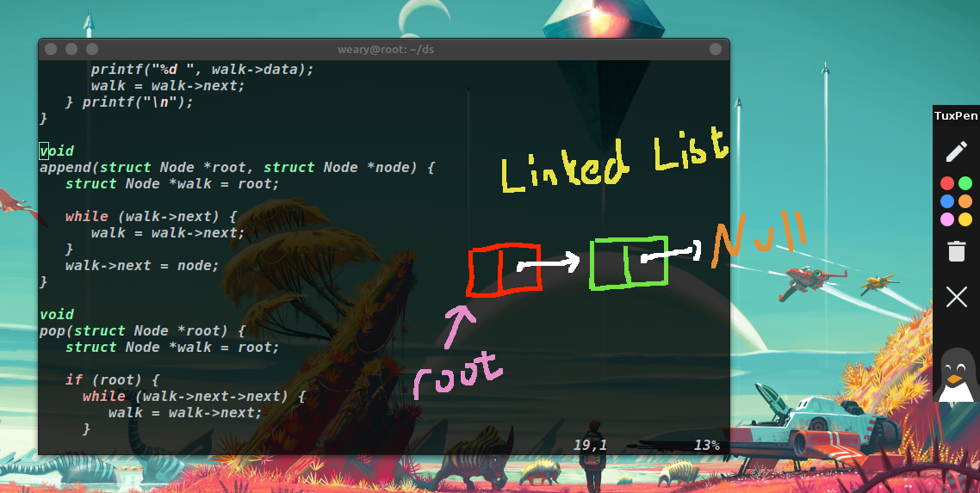
Task: Click the first window control button in terminal title bar
Action: (52, 49)
